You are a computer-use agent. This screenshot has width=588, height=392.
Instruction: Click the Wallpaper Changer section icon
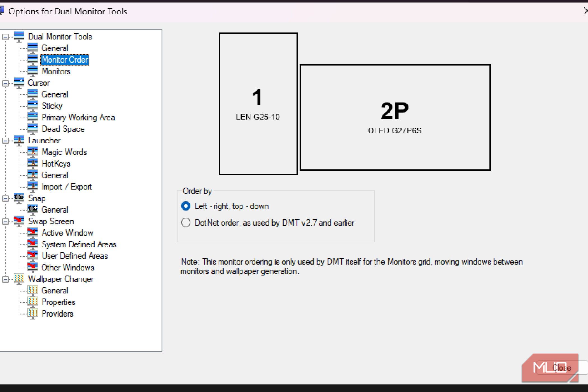click(19, 279)
